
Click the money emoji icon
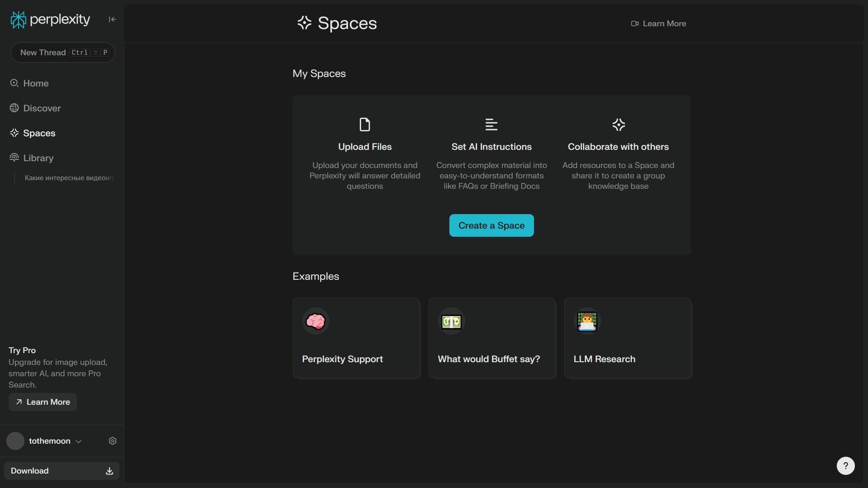[451, 321]
